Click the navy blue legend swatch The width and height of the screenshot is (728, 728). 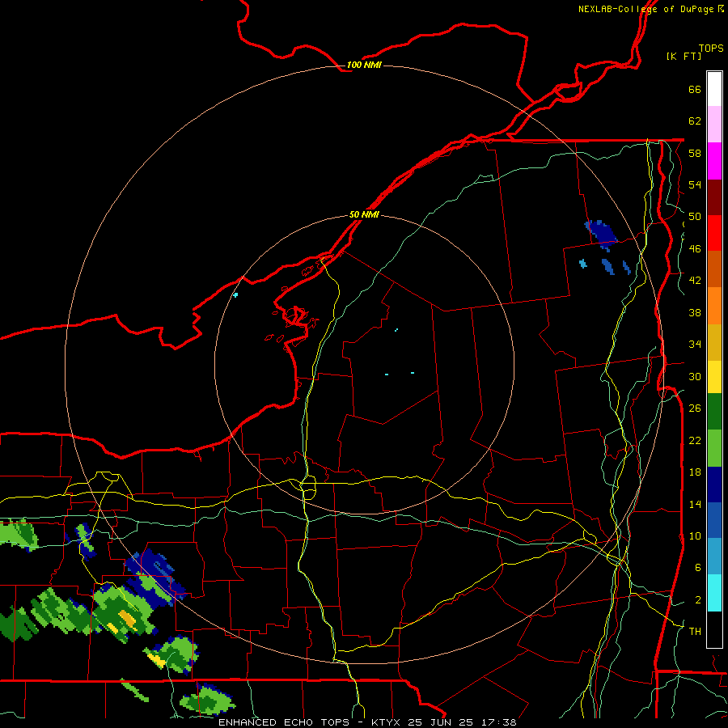coord(714,485)
